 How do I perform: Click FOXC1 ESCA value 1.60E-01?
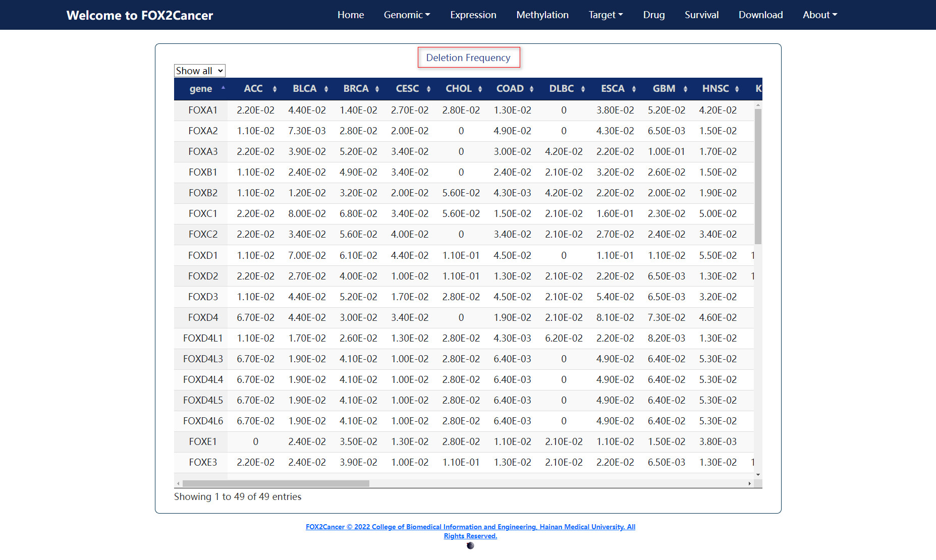(615, 213)
